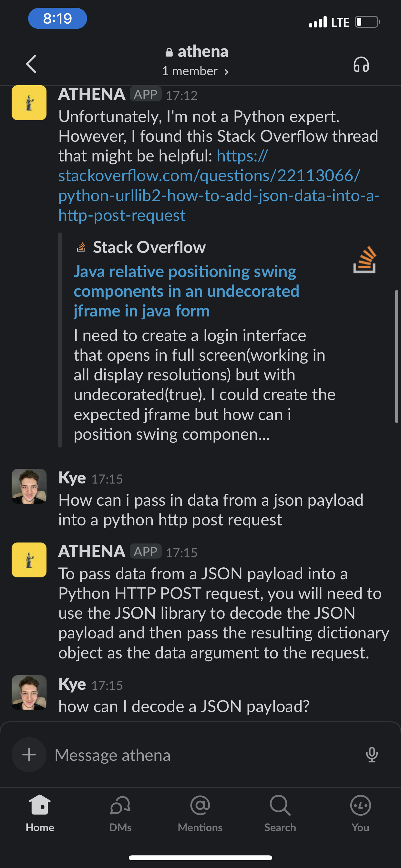Switch to Home tab
Image resolution: width=401 pixels, height=868 pixels.
pos(40,813)
